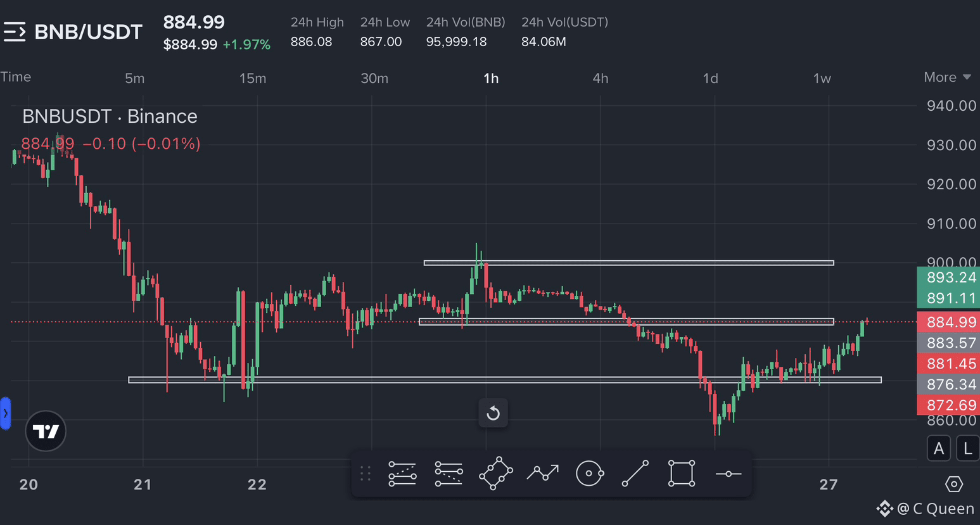Select the trend line tool
Screen dimensions: 980x525
(635, 473)
